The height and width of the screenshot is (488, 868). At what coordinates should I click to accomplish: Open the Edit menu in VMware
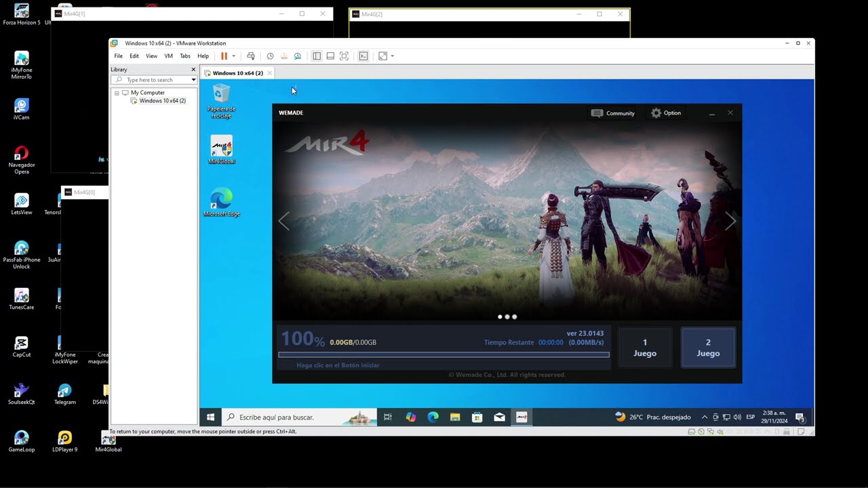pos(134,56)
